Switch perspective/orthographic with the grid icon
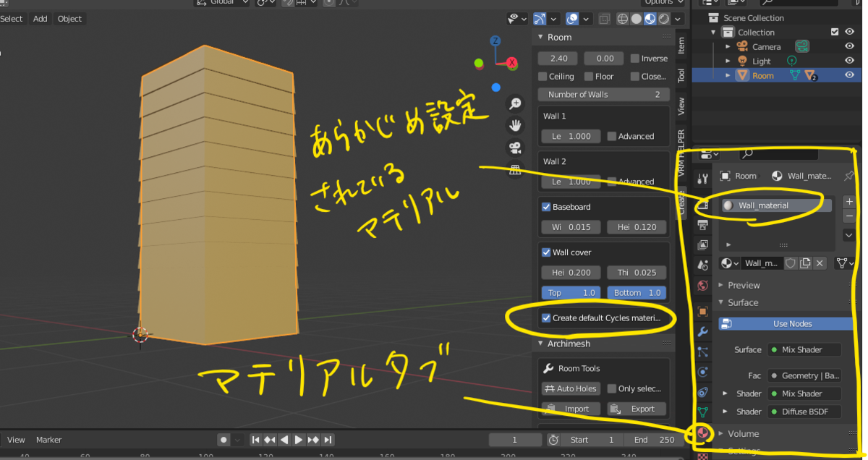 (x=515, y=171)
